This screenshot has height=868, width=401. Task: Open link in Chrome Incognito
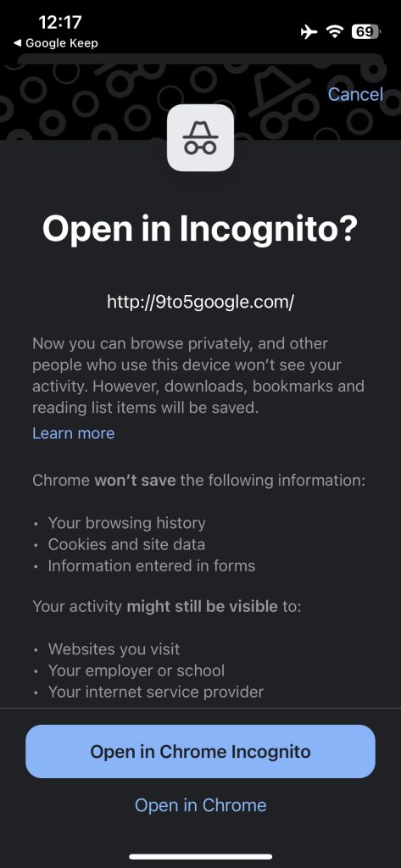200,751
